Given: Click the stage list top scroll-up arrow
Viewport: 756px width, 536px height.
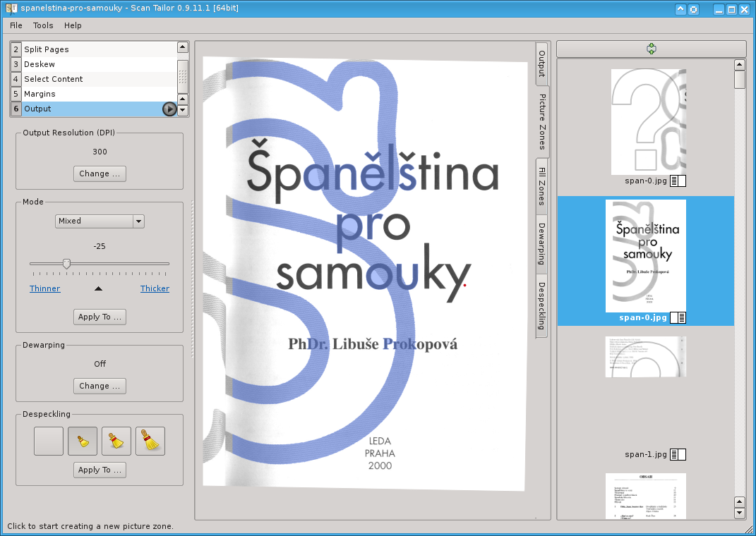Looking at the screenshot, I should [183, 47].
